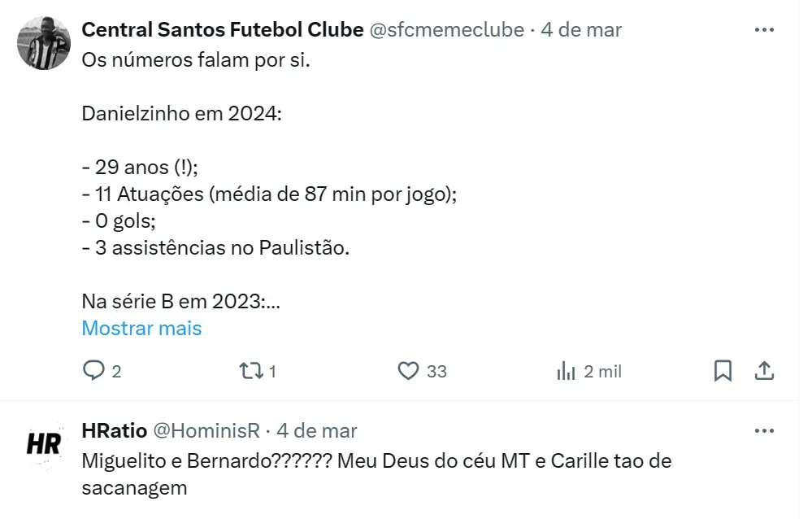
Task: Like the Central Santos tweet heart icon
Action: (408, 371)
